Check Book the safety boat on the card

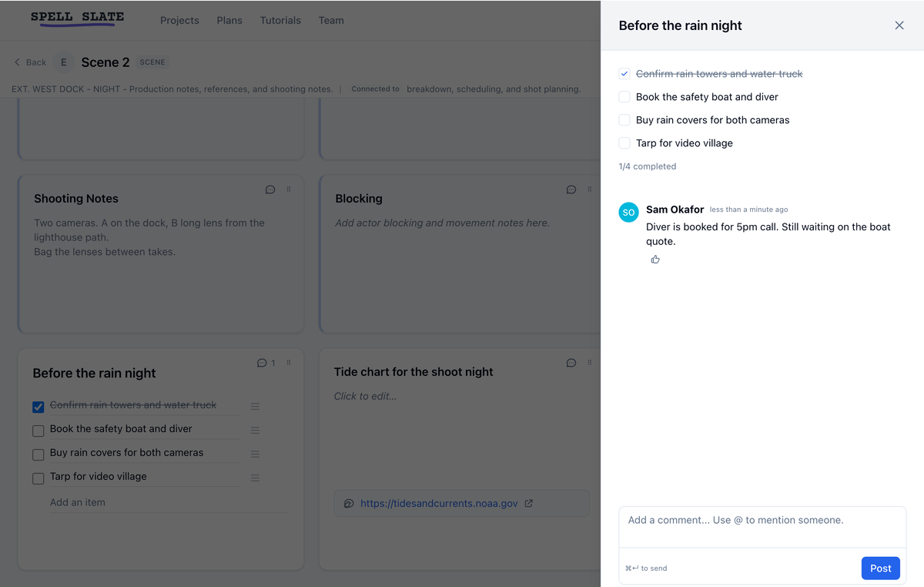(x=38, y=431)
